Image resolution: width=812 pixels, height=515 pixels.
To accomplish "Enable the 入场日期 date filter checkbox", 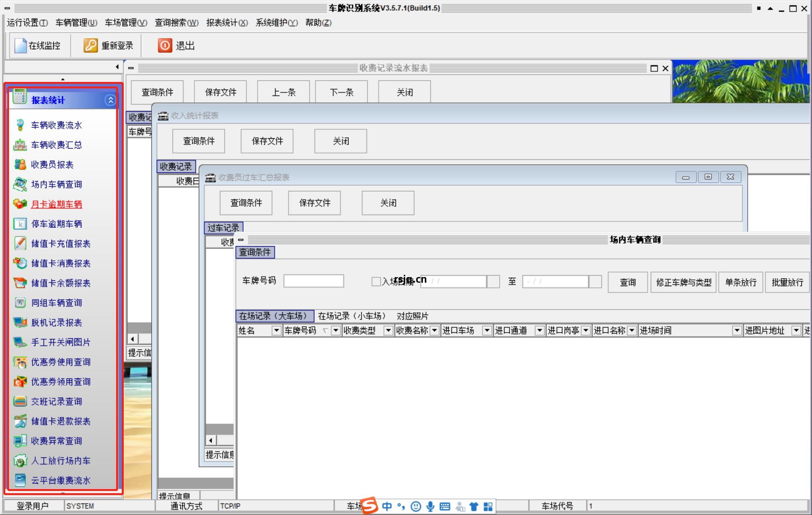I will [376, 282].
